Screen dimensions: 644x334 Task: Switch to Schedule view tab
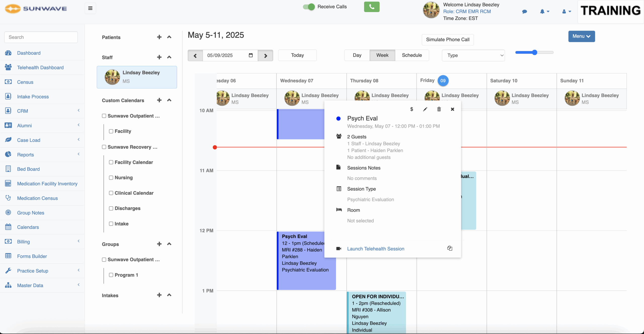click(412, 55)
